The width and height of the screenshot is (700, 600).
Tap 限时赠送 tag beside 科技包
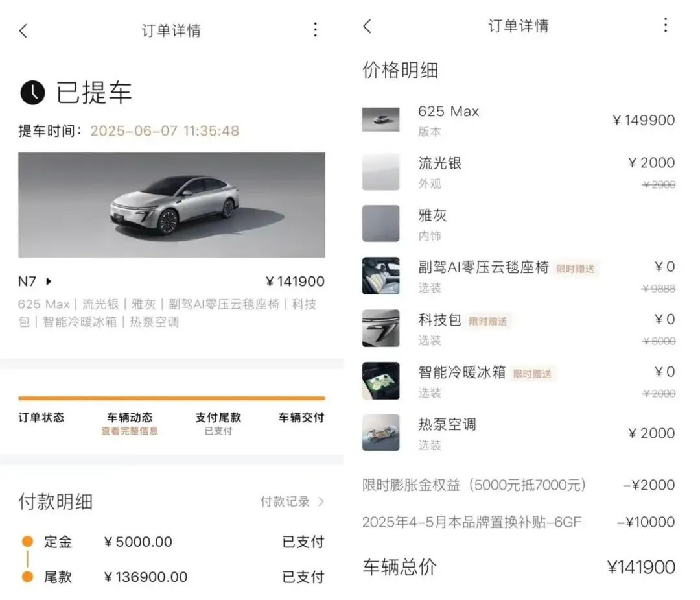click(x=488, y=321)
